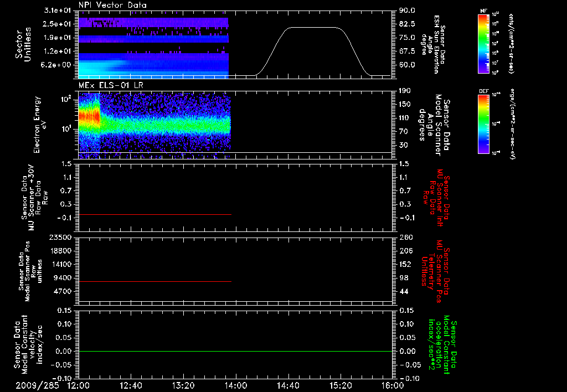Click the "206" telemetry tick label
This screenshot has width=567, height=392.
coord(405,251)
